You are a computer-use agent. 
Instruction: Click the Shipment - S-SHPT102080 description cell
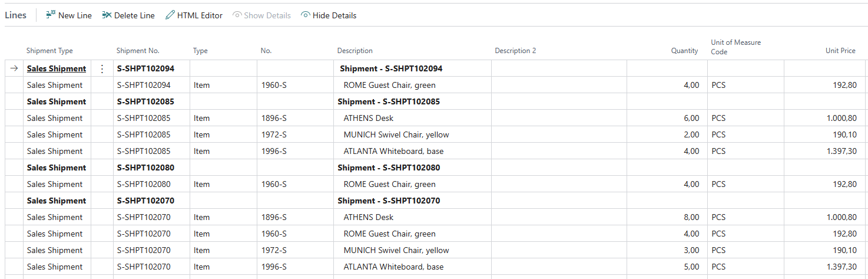(x=389, y=168)
